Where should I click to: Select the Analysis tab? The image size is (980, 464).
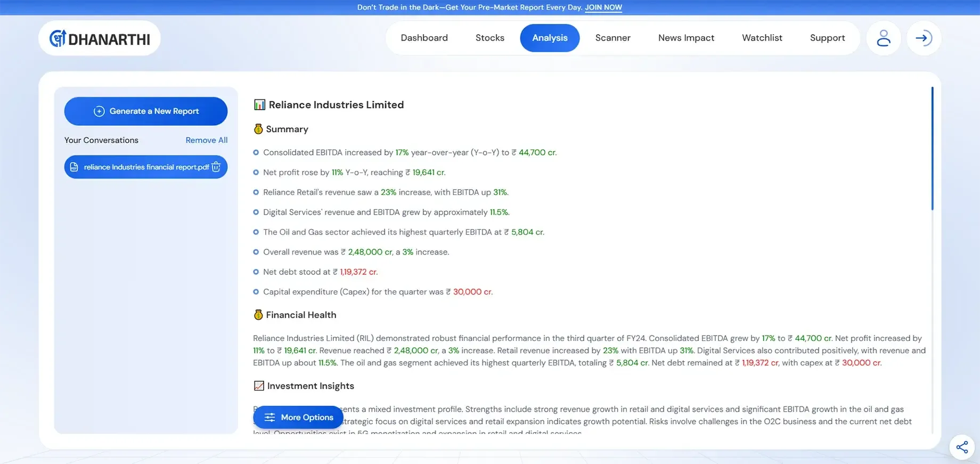tap(550, 38)
